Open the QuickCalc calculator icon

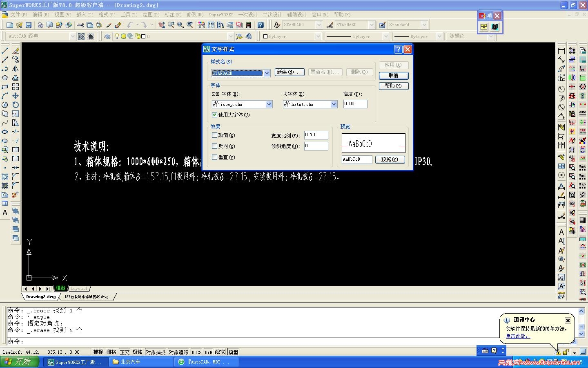(x=249, y=25)
